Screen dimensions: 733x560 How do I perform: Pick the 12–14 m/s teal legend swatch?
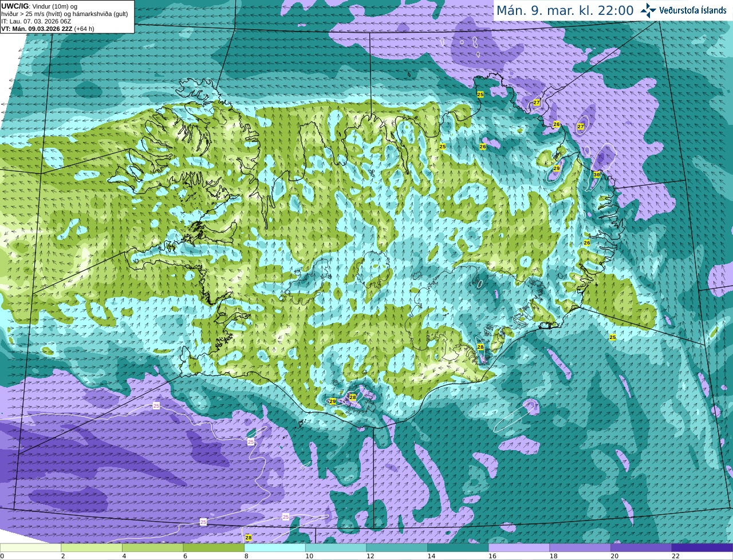point(397,548)
